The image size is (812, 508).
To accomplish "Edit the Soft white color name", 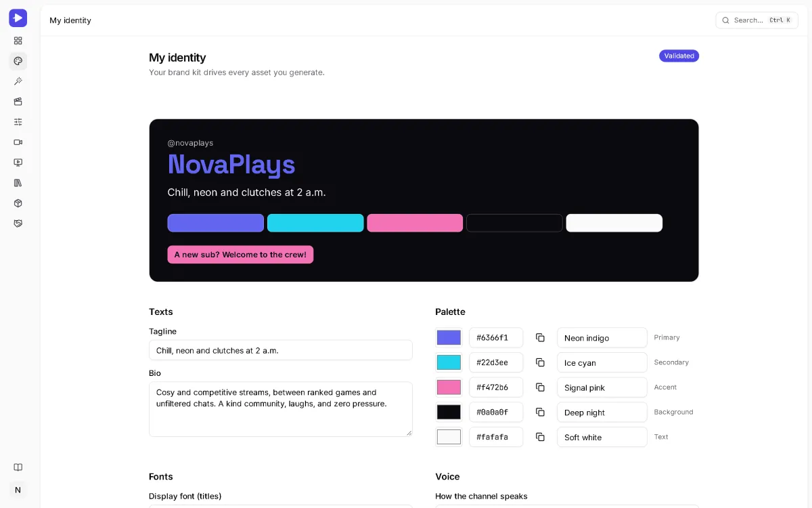I will click(x=602, y=437).
